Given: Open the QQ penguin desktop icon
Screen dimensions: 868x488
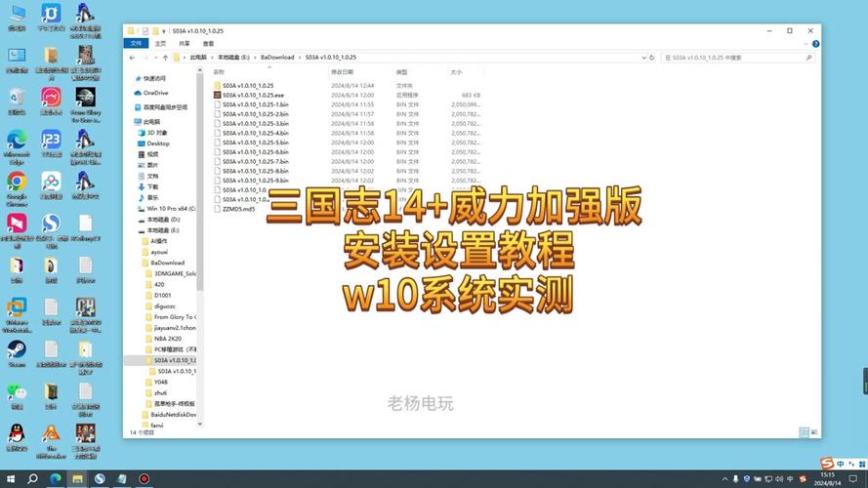Looking at the screenshot, I should point(17,437).
